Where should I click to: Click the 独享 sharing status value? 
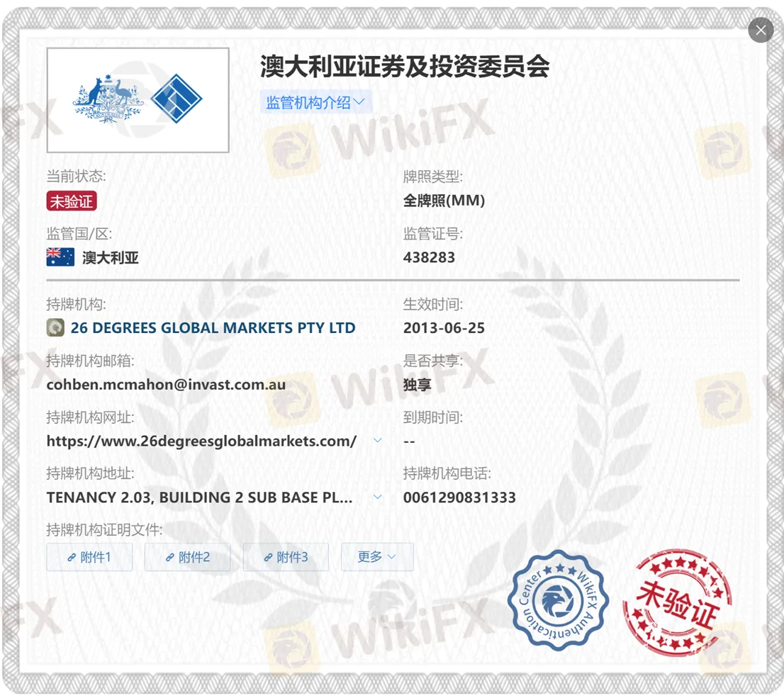pos(417,385)
